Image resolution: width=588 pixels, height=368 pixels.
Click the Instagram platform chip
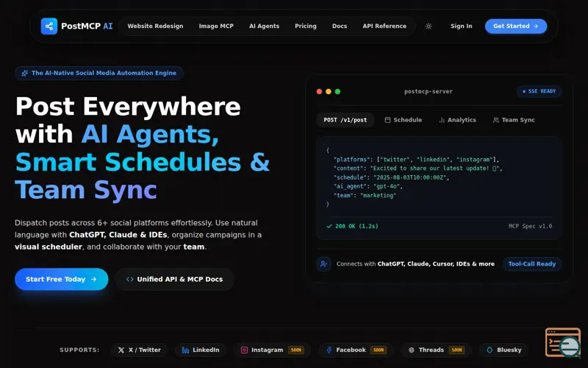[x=272, y=350]
